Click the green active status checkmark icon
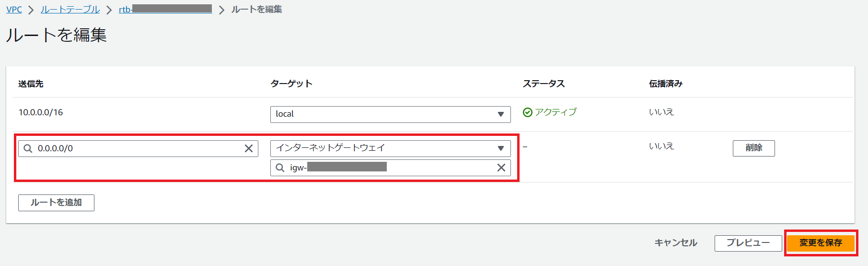 pyautogui.click(x=528, y=112)
